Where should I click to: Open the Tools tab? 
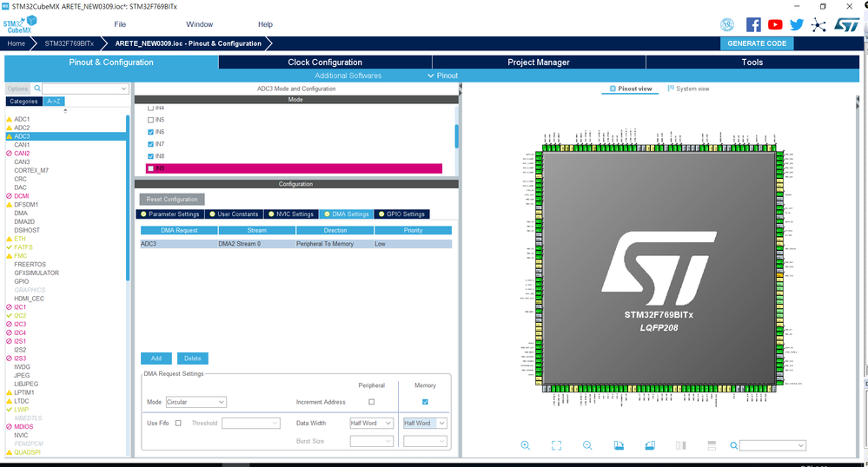752,62
